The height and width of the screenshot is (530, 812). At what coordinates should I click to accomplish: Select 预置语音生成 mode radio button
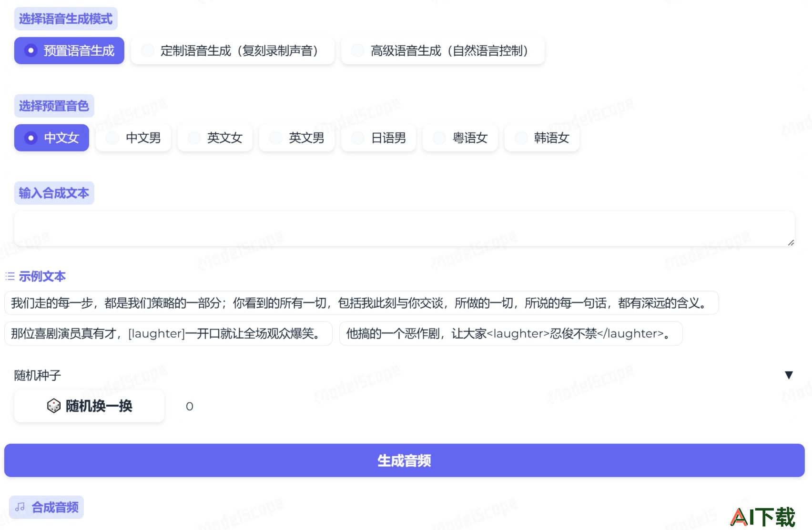coord(69,50)
